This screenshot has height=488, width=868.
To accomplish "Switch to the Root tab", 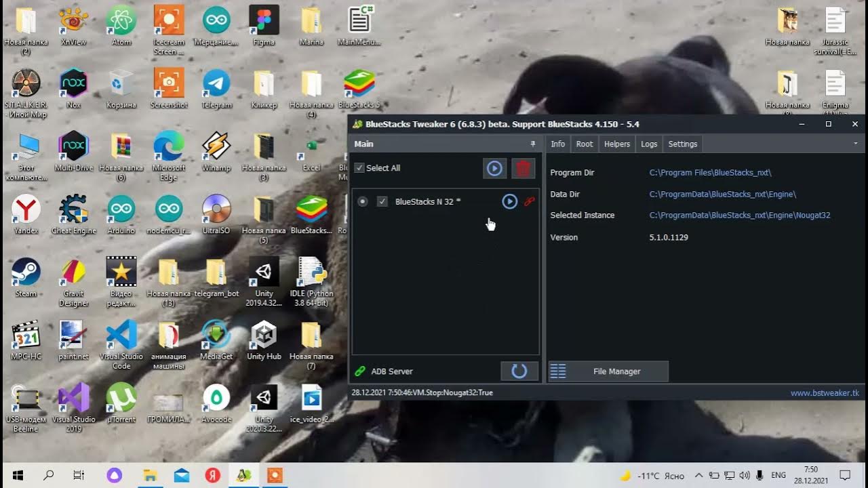I will pos(585,144).
